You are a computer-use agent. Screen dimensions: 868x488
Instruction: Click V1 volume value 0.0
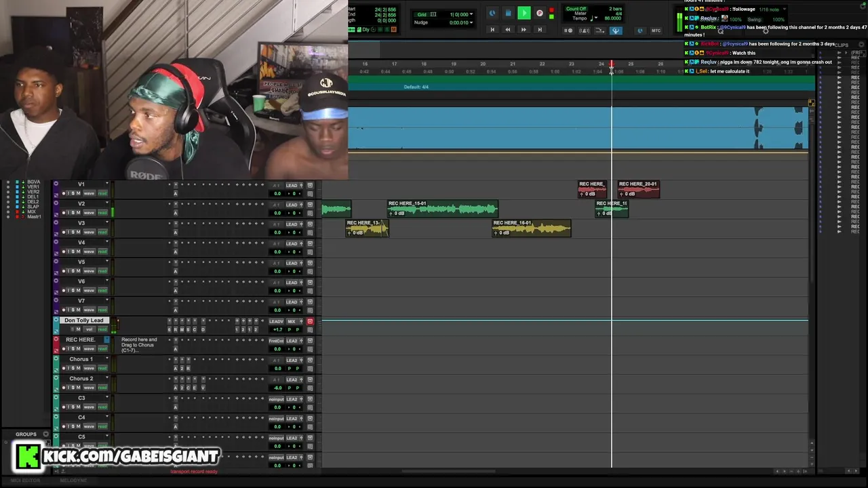[x=277, y=194]
